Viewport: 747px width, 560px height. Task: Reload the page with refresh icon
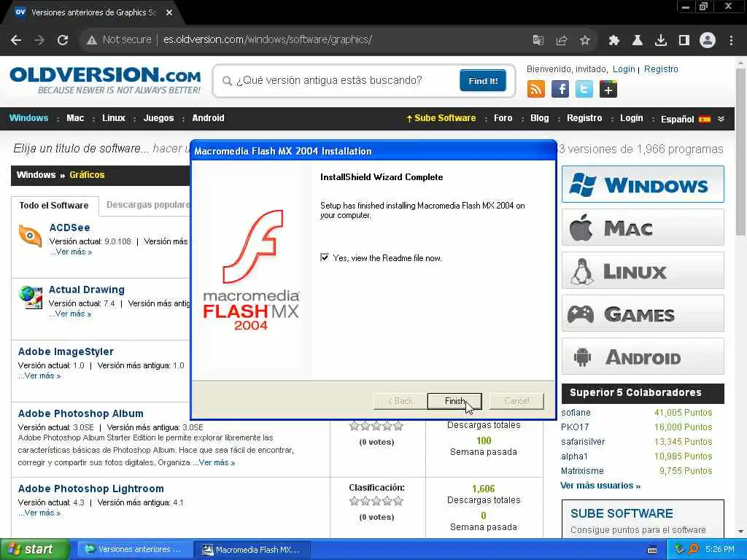coord(63,40)
